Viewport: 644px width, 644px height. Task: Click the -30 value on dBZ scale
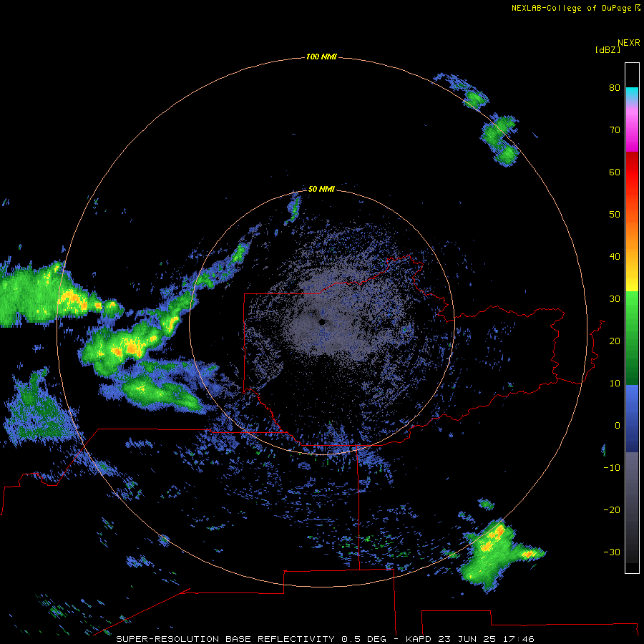click(612, 552)
